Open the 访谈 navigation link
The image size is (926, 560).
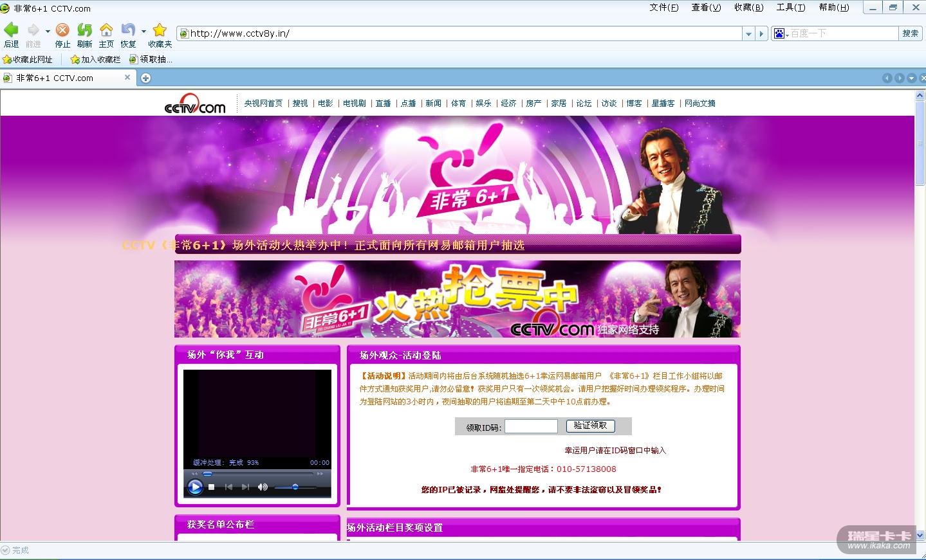coord(609,104)
